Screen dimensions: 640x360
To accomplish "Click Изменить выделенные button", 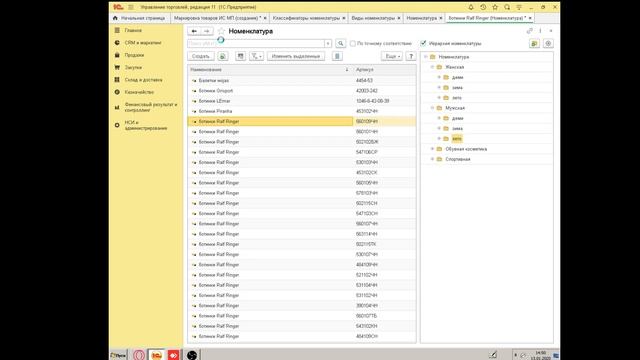I will [x=296, y=56].
